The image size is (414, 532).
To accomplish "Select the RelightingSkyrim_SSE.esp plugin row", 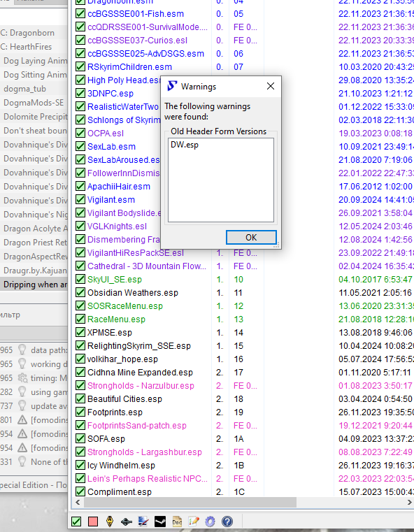I will point(139,346).
